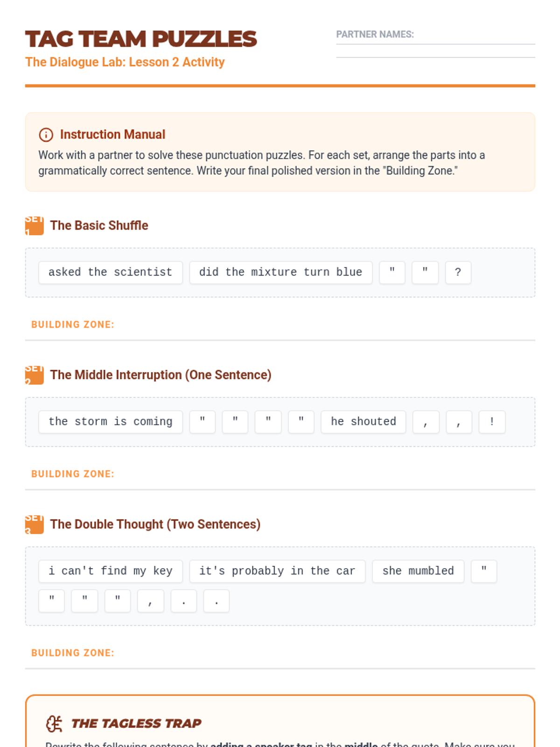Select the question mark tile
This screenshot has height=747, width=560.
click(x=458, y=272)
